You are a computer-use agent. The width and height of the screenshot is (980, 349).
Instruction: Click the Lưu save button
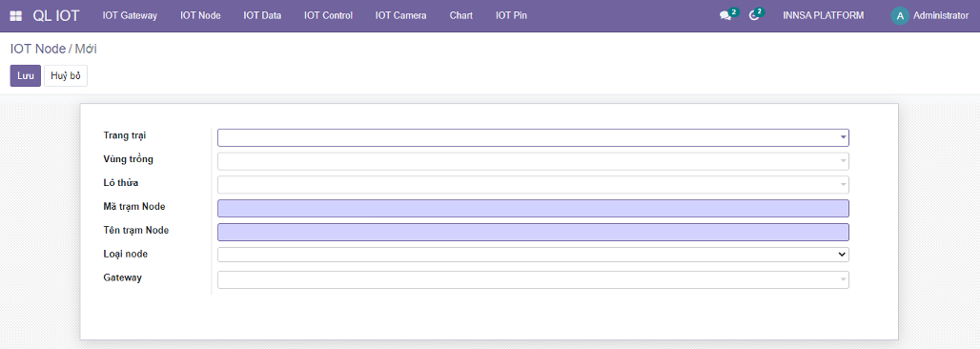pos(26,75)
